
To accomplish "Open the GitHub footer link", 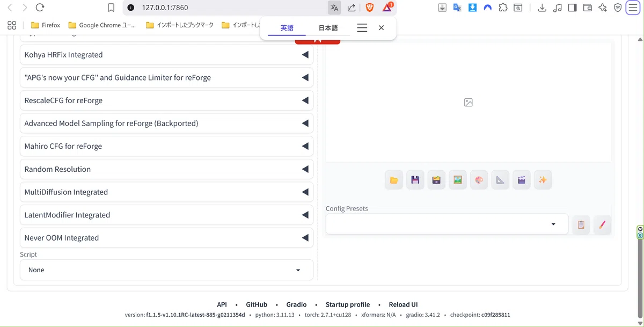I will tap(257, 304).
